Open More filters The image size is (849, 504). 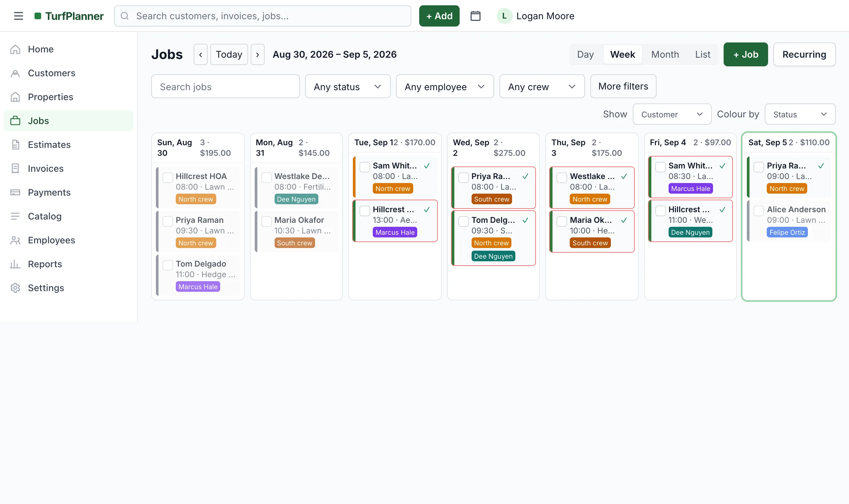623,86
